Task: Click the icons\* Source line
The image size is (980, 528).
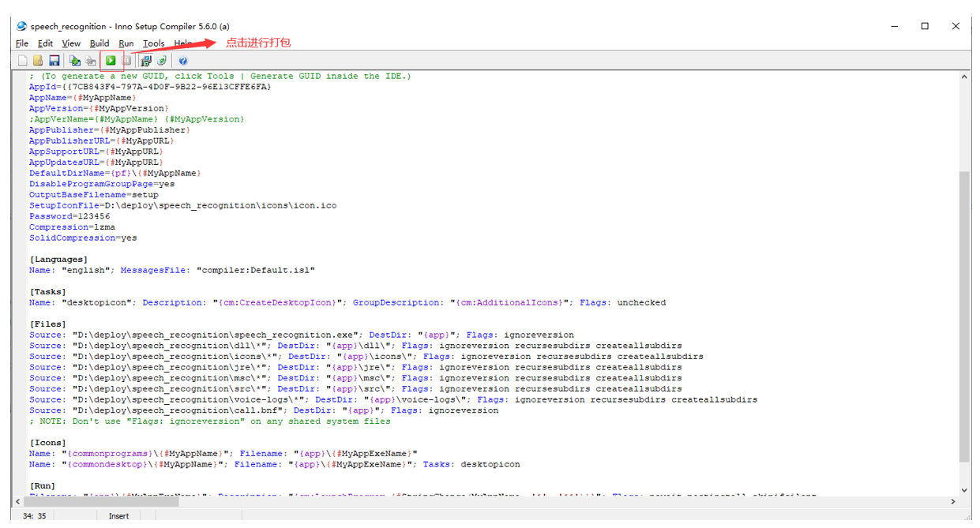Action: coord(366,357)
